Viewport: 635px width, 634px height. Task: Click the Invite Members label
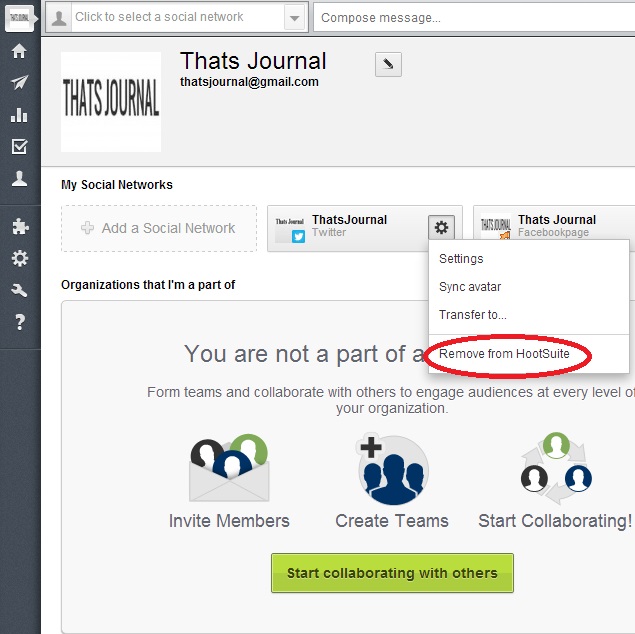pos(229,521)
